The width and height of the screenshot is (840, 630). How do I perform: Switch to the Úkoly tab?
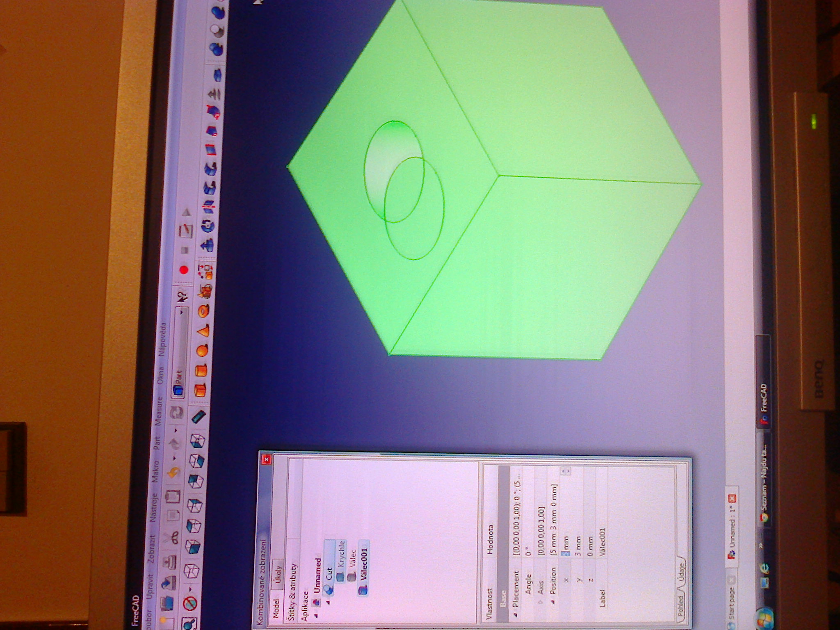278,574
